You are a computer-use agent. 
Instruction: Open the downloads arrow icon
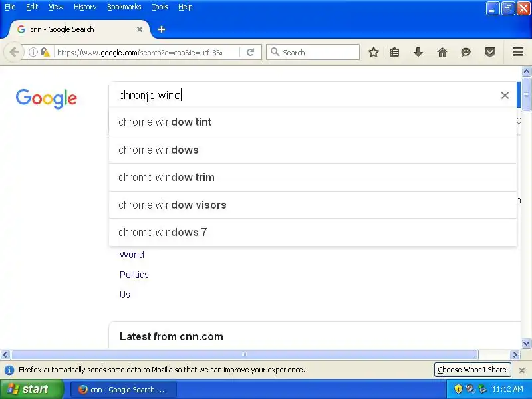(418, 53)
